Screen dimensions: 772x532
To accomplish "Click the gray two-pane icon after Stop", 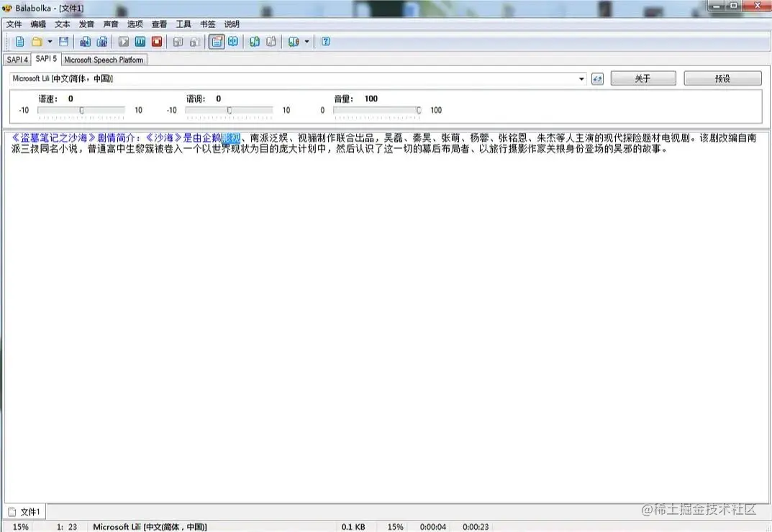I will pyautogui.click(x=178, y=42).
